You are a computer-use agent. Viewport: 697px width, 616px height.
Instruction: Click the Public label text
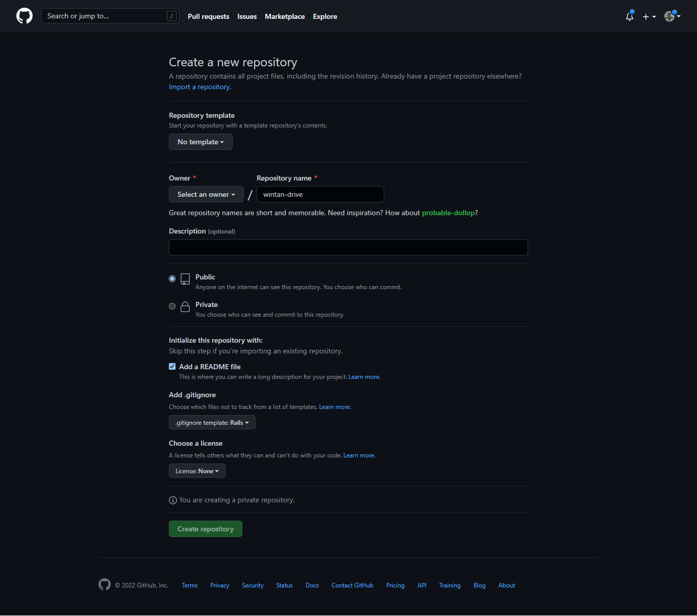pyautogui.click(x=205, y=277)
